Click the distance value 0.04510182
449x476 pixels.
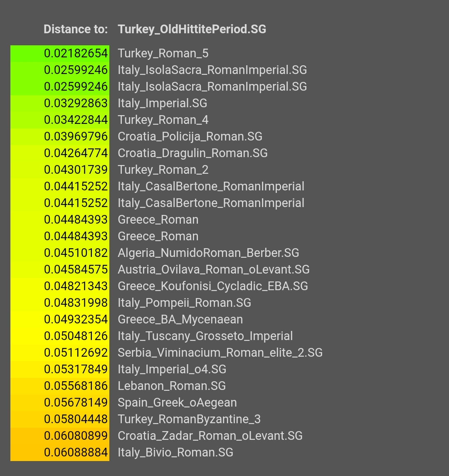(x=76, y=253)
